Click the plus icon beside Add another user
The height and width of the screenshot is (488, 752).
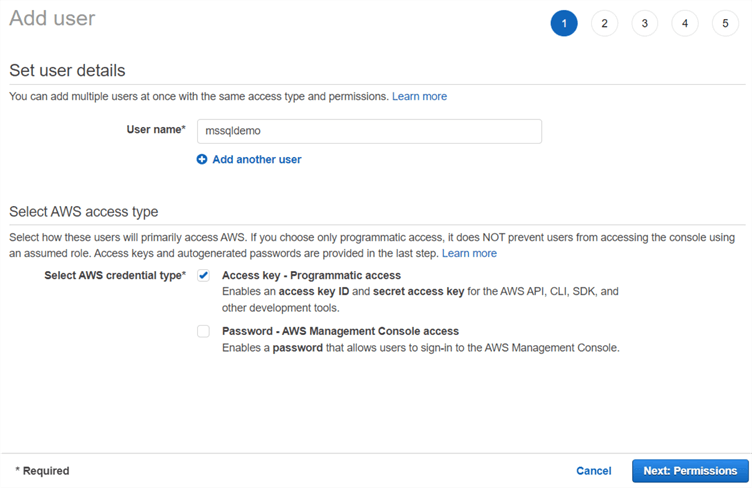tap(202, 159)
